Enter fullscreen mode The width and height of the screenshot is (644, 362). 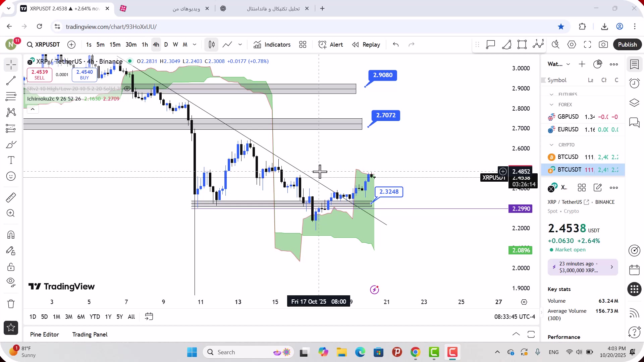587,45
